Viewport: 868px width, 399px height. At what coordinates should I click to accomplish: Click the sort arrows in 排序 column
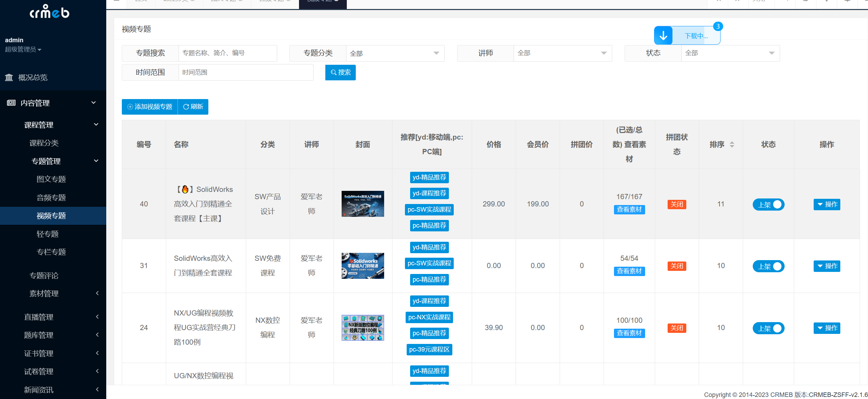coord(732,144)
